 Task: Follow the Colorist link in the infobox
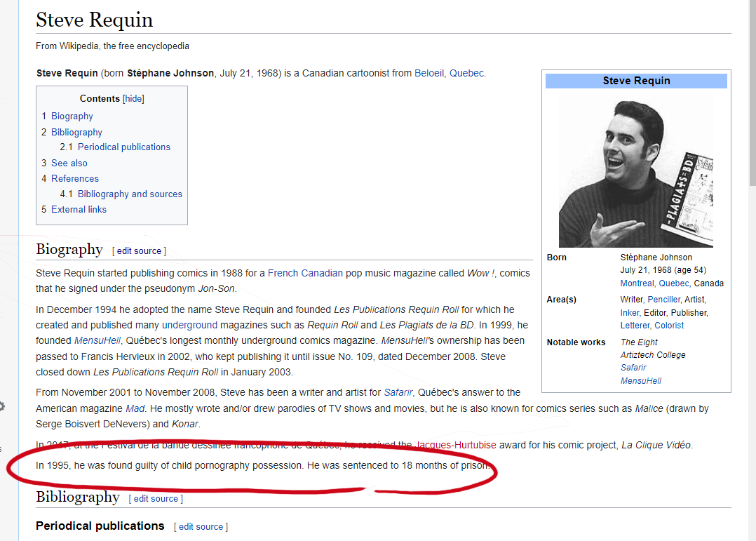(669, 326)
